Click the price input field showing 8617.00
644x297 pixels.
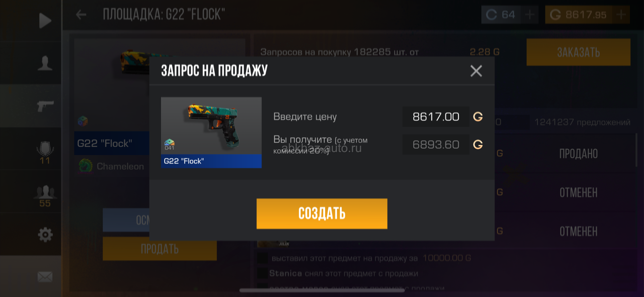pyautogui.click(x=436, y=117)
